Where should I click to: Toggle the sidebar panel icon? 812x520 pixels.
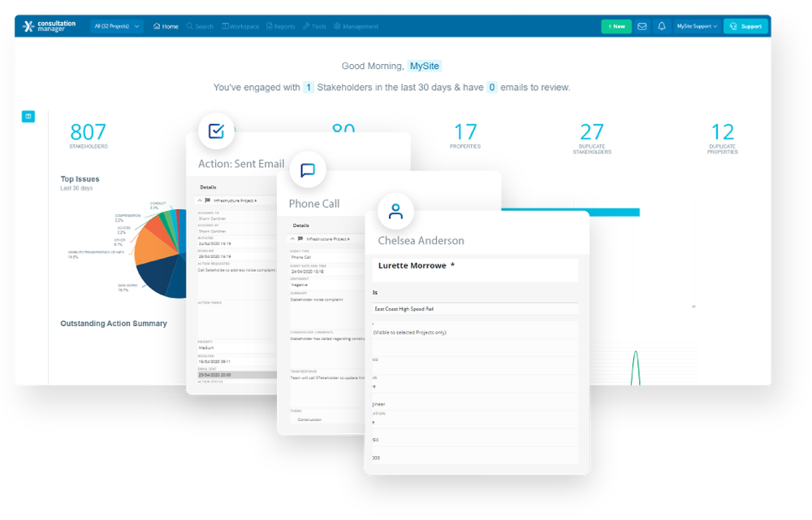[x=28, y=117]
